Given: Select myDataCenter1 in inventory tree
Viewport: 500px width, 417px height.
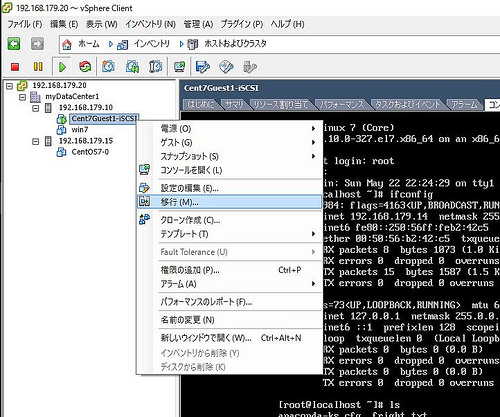Looking at the screenshot, I should pyautogui.click(x=72, y=97).
